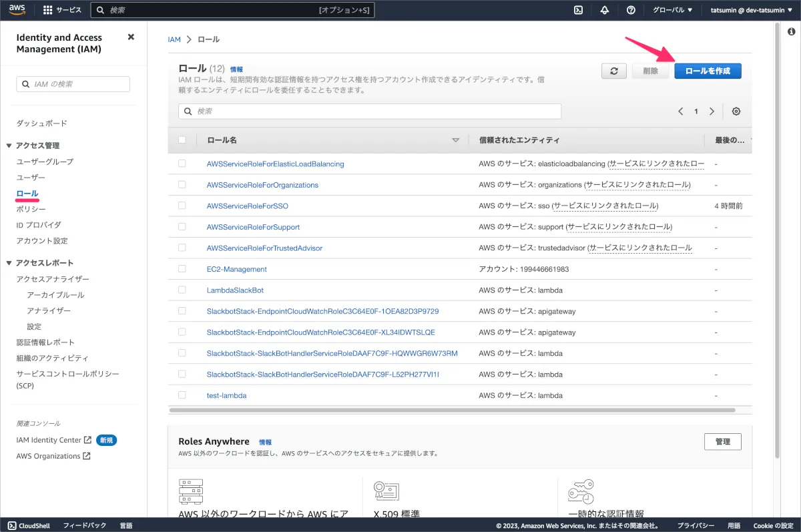Select AWSServiceRoleForOrganizations checkbox
Image resolution: width=801 pixels, height=532 pixels.
(x=182, y=185)
